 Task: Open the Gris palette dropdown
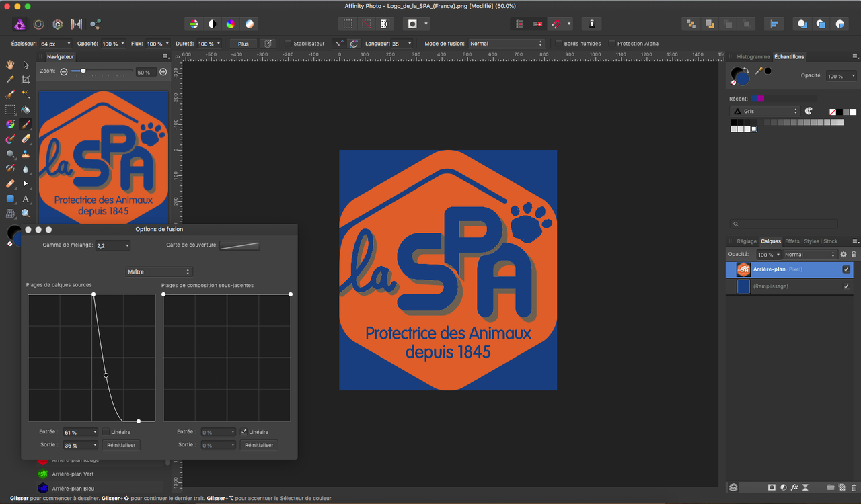tap(765, 111)
